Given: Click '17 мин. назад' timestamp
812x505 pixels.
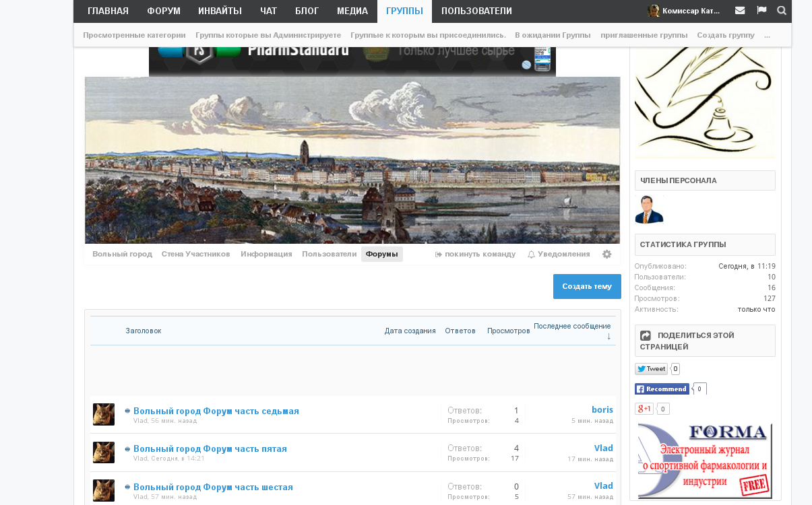Looking at the screenshot, I should [590, 459].
